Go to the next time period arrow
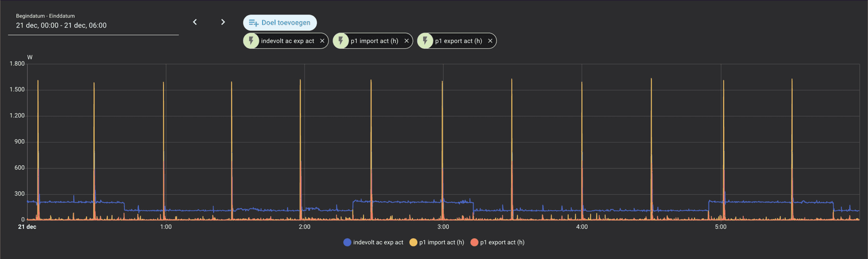Viewport: 868px width, 259px height. [223, 22]
